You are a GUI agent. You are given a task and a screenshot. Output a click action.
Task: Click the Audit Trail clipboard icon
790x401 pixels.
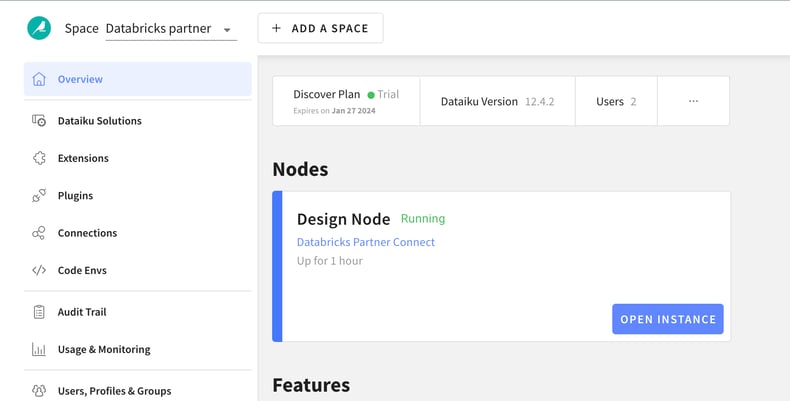pos(39,312)
